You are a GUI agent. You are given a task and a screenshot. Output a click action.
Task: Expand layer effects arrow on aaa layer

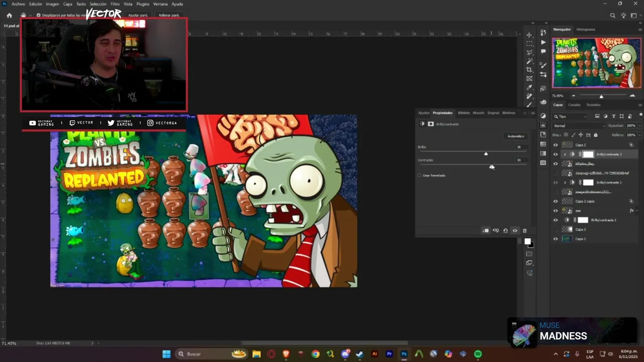[x=637, y=211]
